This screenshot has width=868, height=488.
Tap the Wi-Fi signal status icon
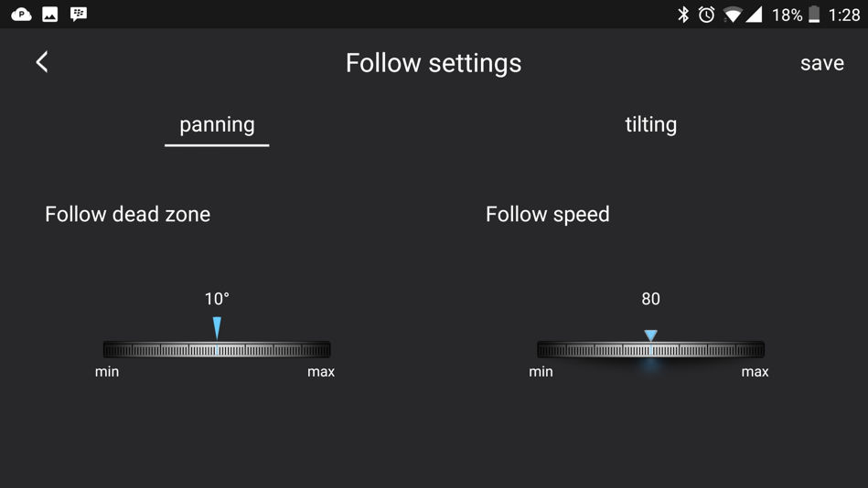(x=733, y=15)
